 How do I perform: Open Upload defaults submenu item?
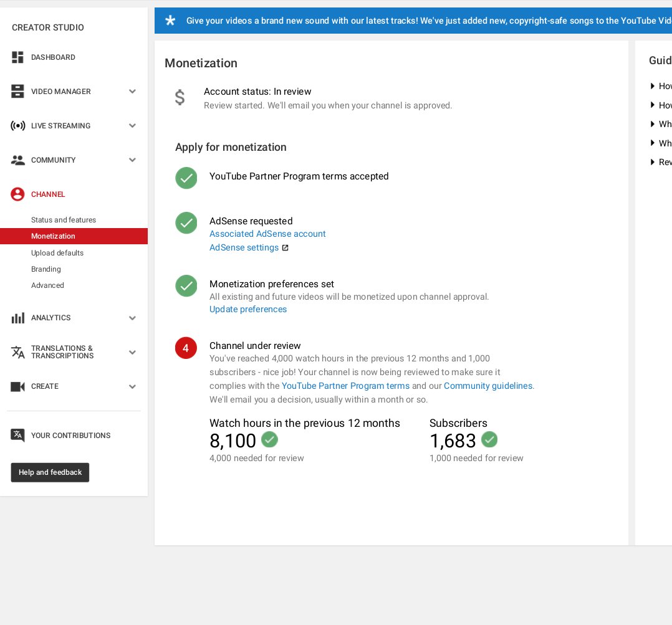57,253
